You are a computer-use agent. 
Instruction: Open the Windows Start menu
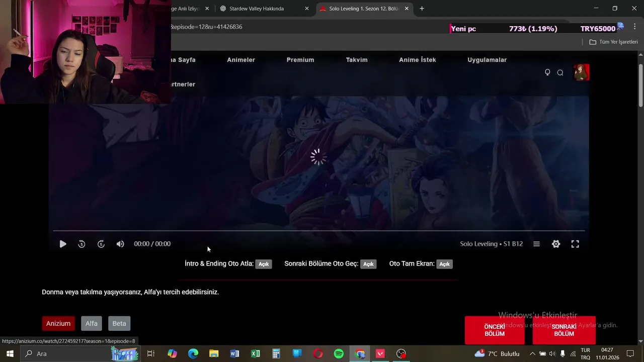tap(10, 353)
